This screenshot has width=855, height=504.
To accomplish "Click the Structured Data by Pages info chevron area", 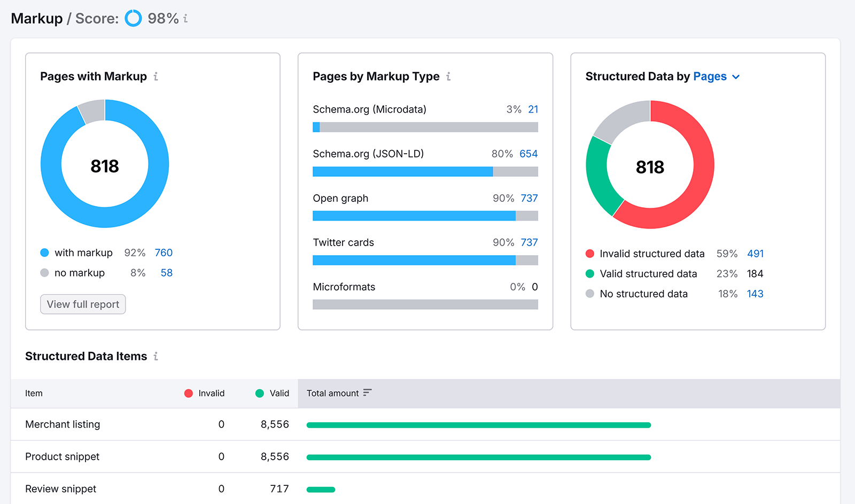I will [736, 77].
